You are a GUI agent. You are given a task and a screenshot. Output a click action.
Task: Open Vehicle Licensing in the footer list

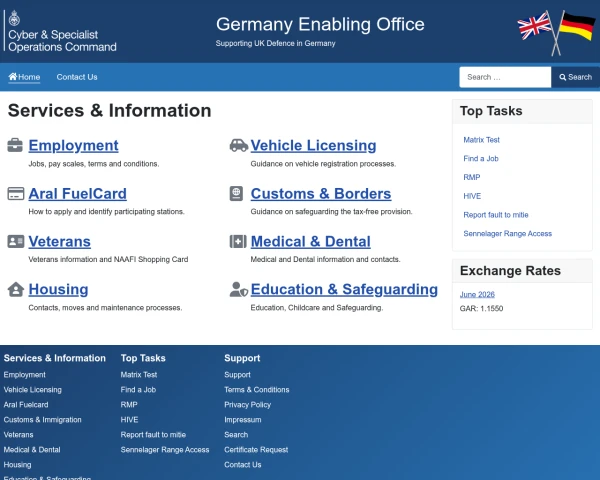[33, 390]
